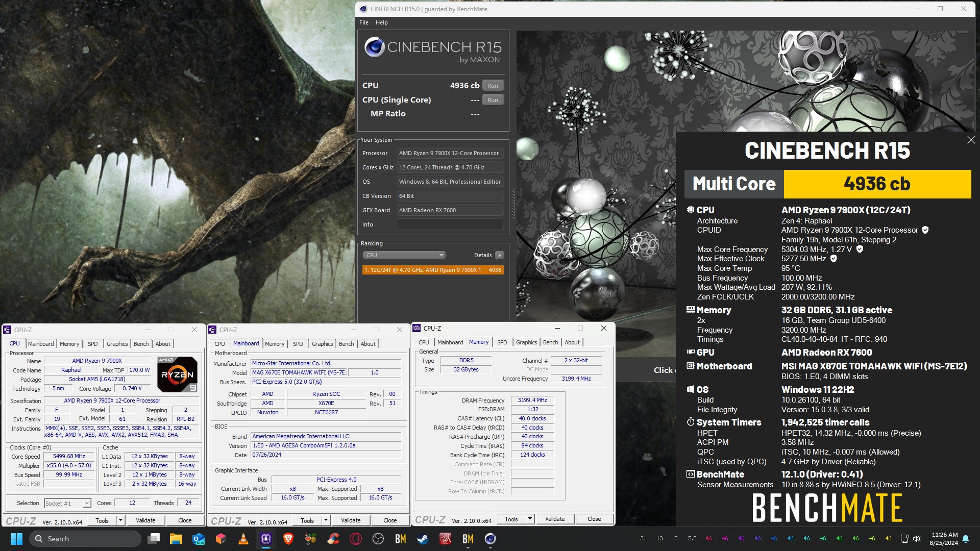
Task: Click the Info input field in Cinebench
Action: 450,224
